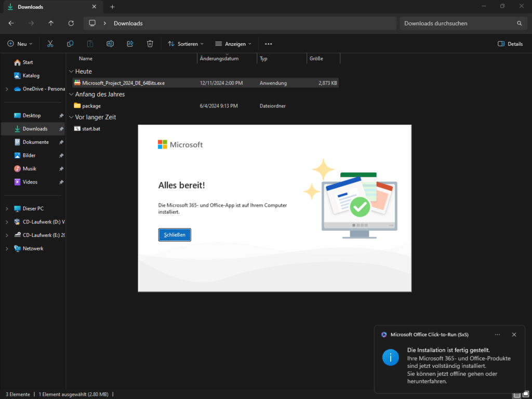This screenshot has height=399, width=532.
Task: Expand the Dieser PC tree node
Action: [7, 209]
